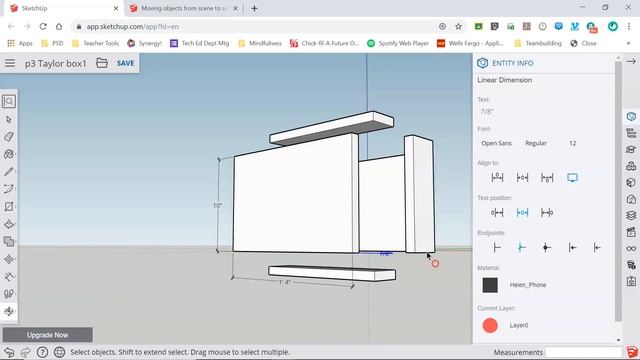Open the language globe icon
The height and width of the screenshot is (360, 640).
pyautogui.click(x=60, y=352)
